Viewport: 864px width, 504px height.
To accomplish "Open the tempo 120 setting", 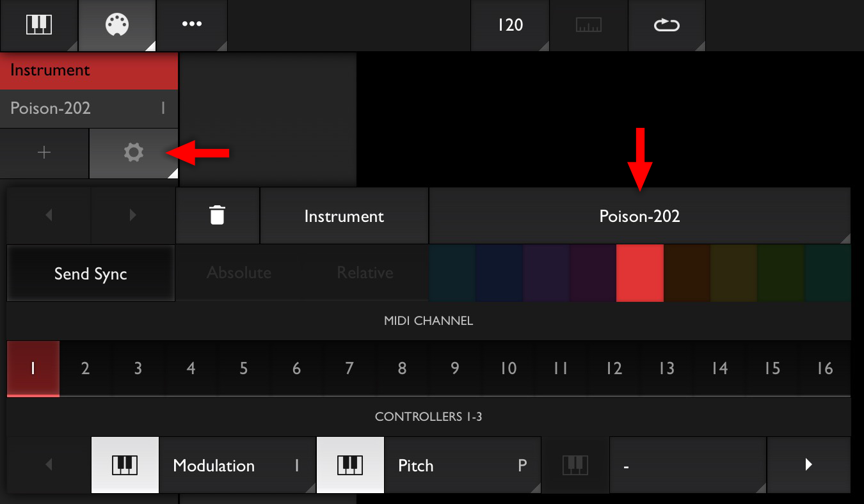I will [510, 25].
